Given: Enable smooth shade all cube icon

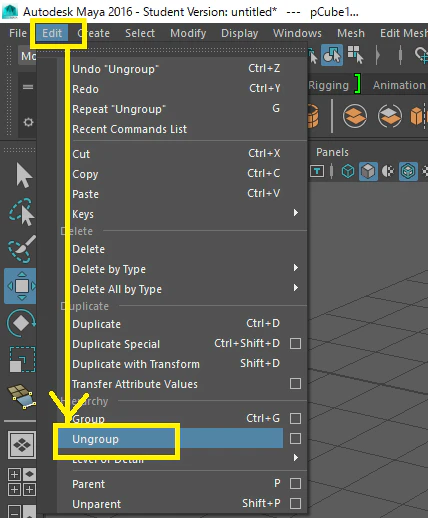Looking at the screenshot, I should (368, 171).
